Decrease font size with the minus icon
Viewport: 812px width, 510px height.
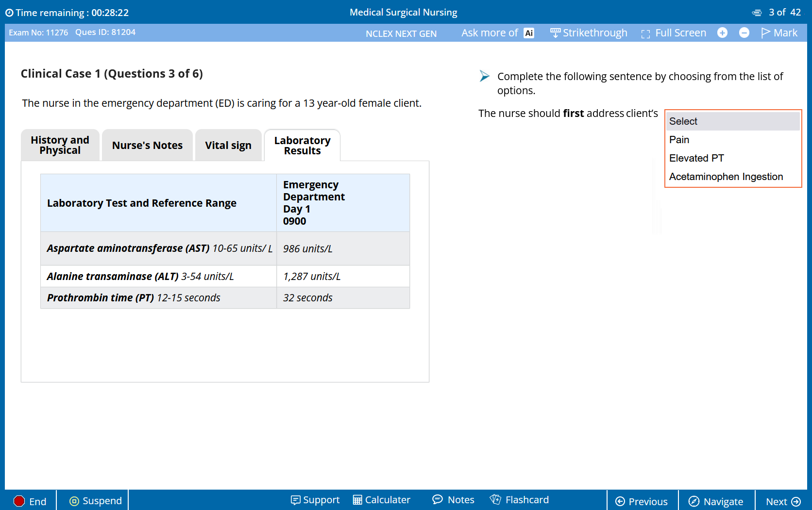[744, 33]
